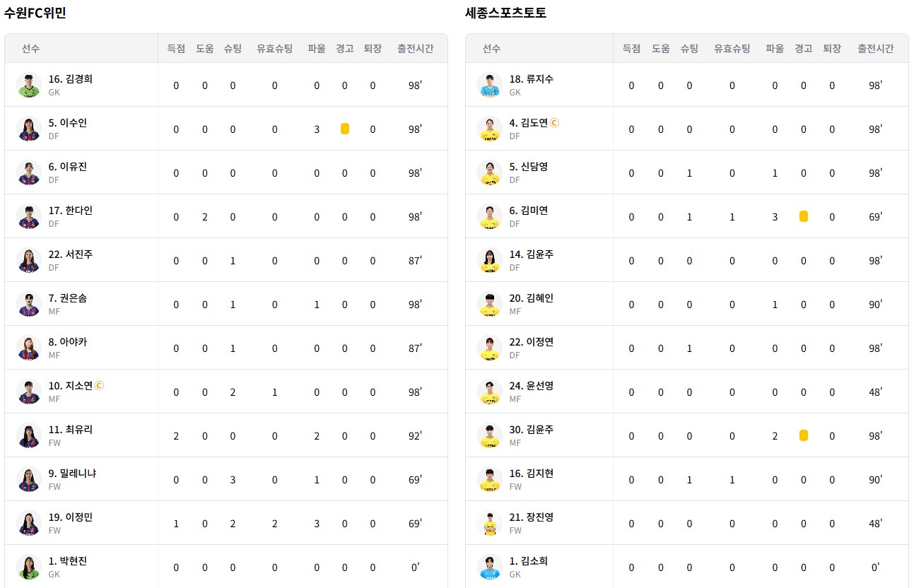Click the yellow card for 30. 김윤주
The width and height of the screenshot is (914, 588).
804,435
